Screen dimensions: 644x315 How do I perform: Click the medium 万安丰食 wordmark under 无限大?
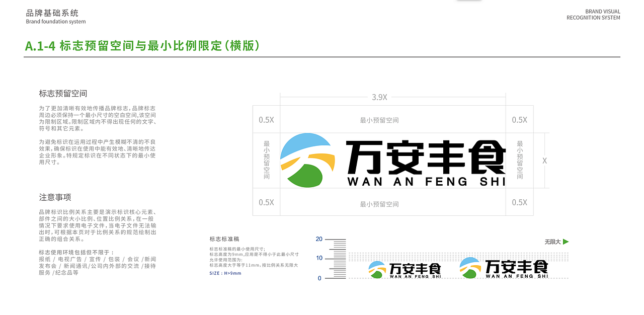(517, 267)
